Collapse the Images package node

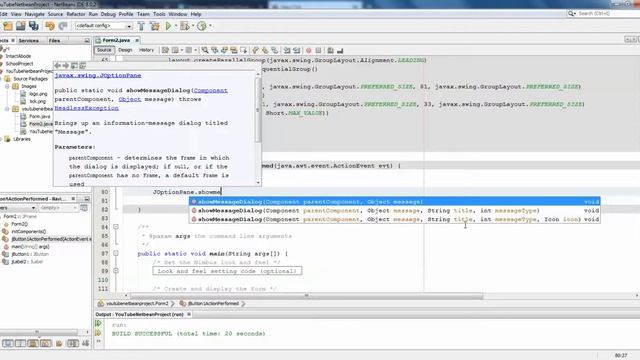(7, 87)
